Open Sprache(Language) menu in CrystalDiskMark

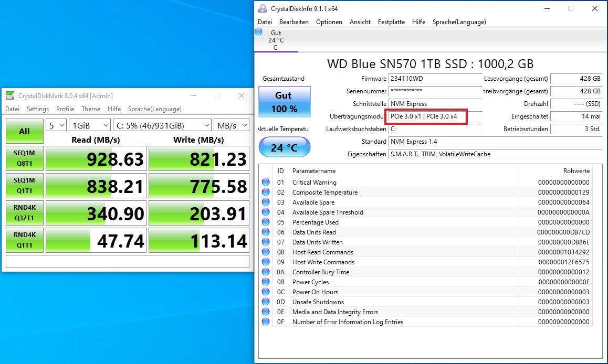(155, 109)
